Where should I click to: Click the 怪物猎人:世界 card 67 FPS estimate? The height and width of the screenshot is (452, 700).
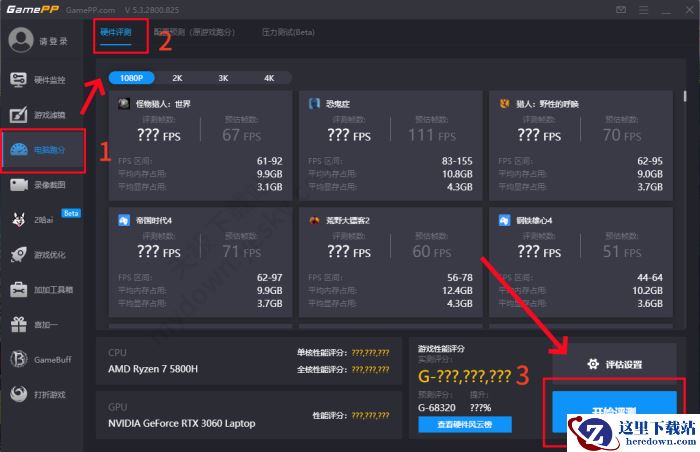coord(242,134)
